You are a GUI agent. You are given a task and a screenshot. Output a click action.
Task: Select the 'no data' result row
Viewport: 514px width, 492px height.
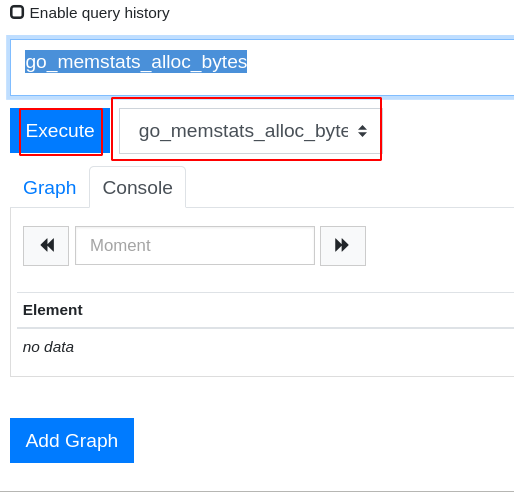point(265,347)
